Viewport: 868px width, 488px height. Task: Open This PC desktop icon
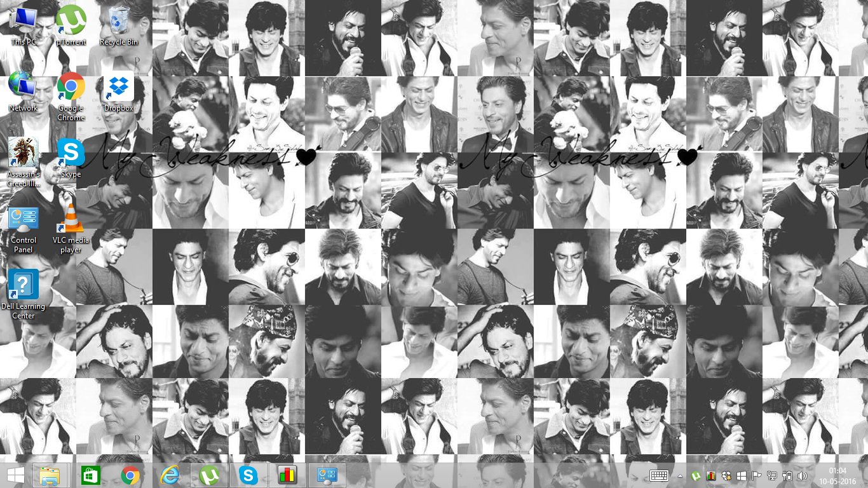coord(24,25)
